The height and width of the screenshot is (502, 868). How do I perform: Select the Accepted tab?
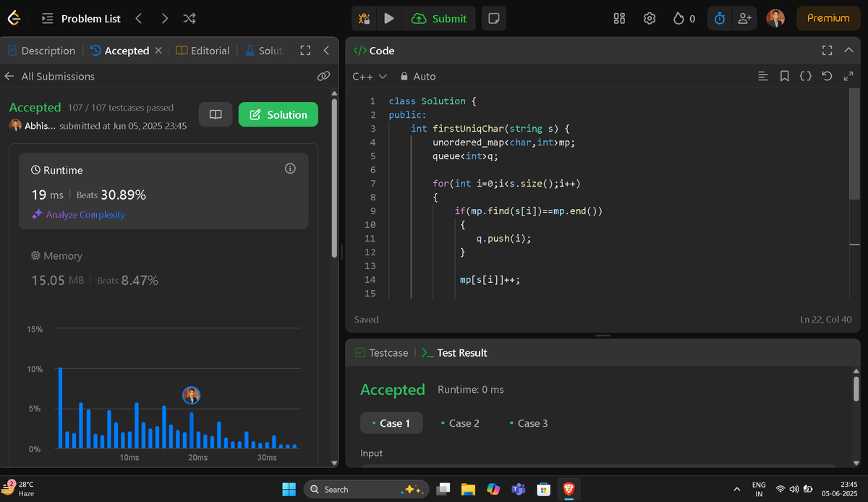(x=119, y=51)
